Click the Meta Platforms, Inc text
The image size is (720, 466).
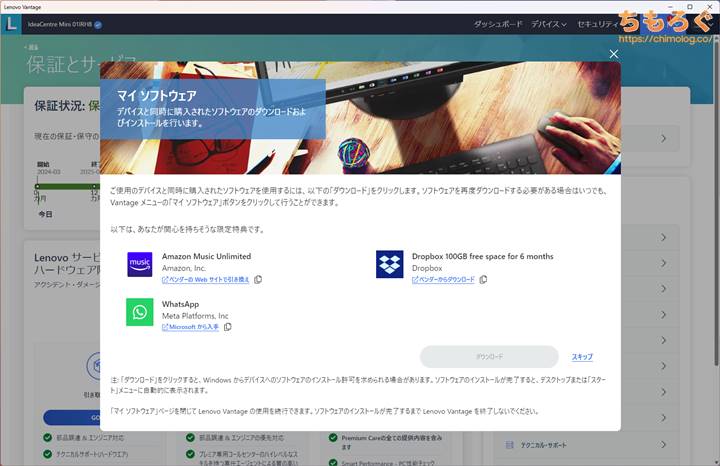(195, 316)
